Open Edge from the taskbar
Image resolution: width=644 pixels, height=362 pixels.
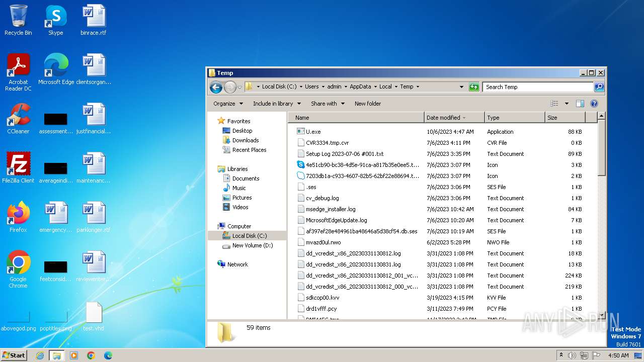click(108, 355)
